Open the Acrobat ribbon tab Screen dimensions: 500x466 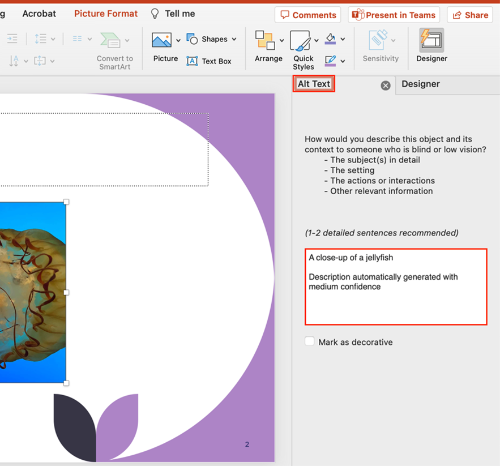(x=39, y=14)
